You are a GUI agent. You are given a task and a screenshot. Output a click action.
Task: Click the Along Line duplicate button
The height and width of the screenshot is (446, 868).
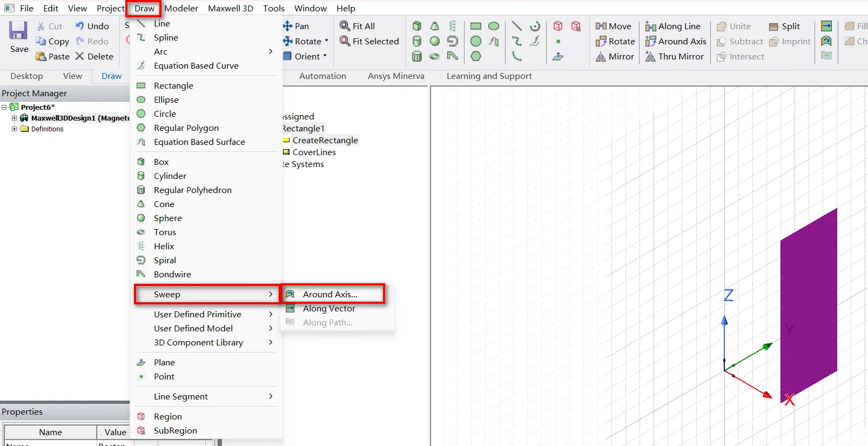672,26
